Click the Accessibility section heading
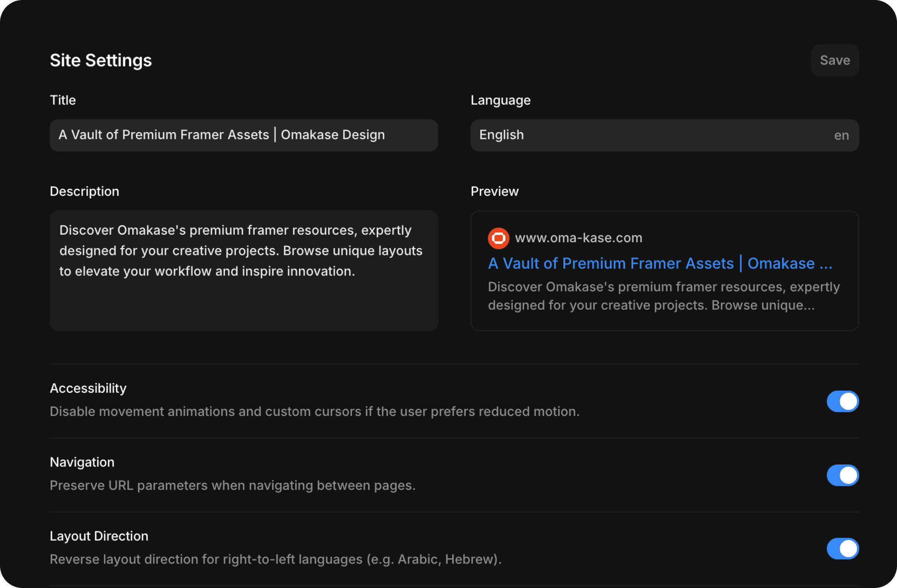 (88, 388)
